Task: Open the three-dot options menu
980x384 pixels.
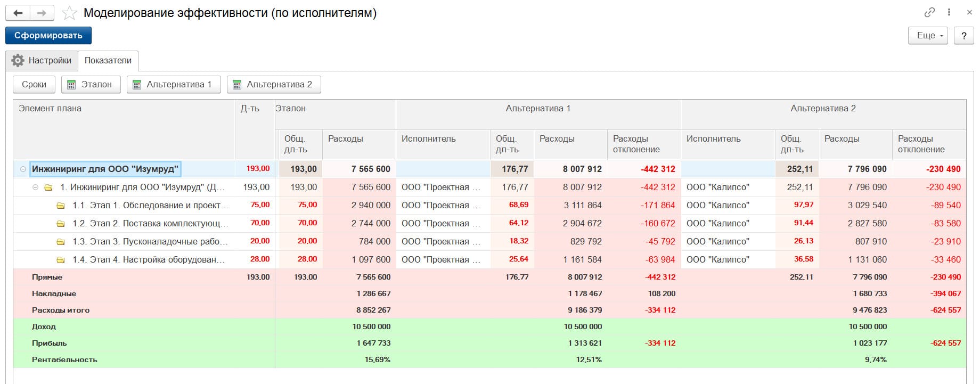Action: click(x=949, y=12)
